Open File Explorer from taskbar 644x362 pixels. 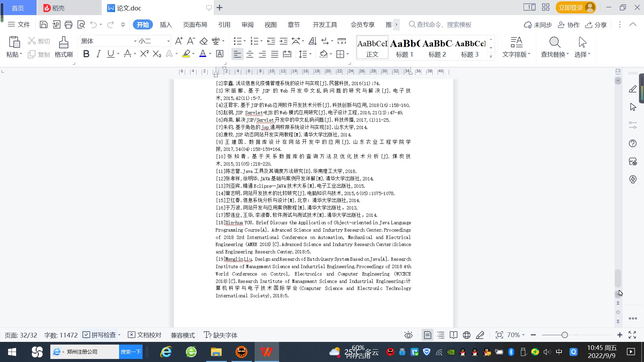coord(216,352)
